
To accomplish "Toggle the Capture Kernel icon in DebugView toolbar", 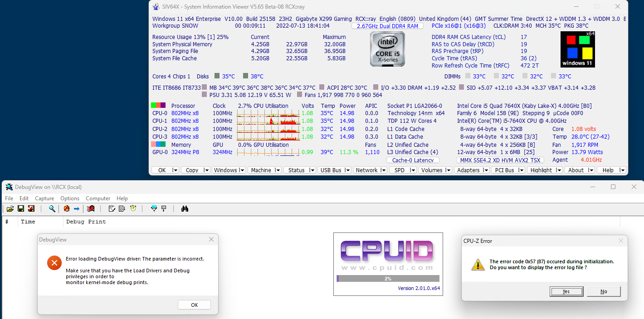I will coord(66,208).
